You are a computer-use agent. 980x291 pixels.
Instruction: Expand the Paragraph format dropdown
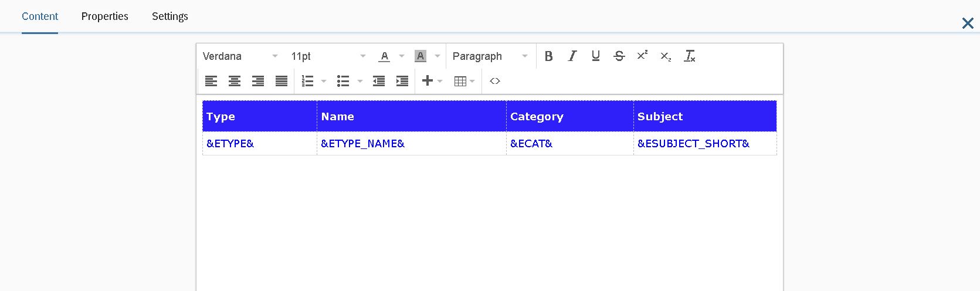490,56
